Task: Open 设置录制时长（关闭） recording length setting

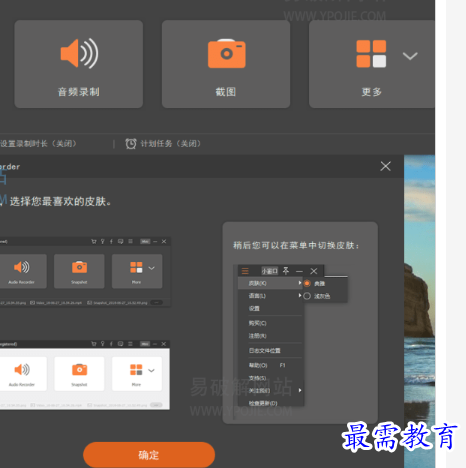Action: click(x=38, y=144)
